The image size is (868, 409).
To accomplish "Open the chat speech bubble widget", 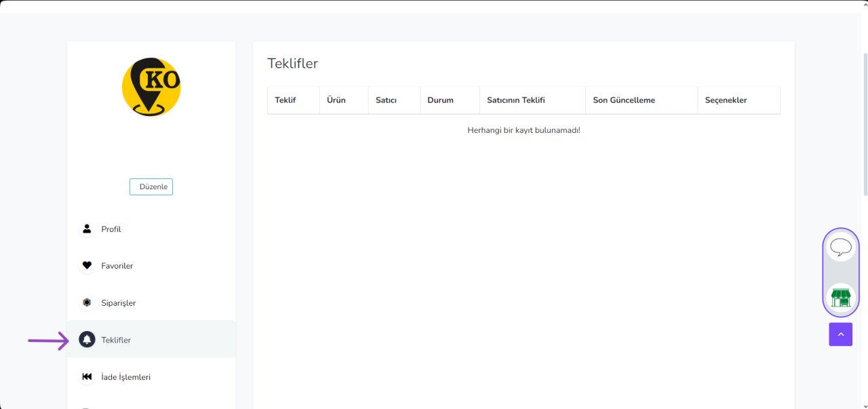I will pos(841,248).
